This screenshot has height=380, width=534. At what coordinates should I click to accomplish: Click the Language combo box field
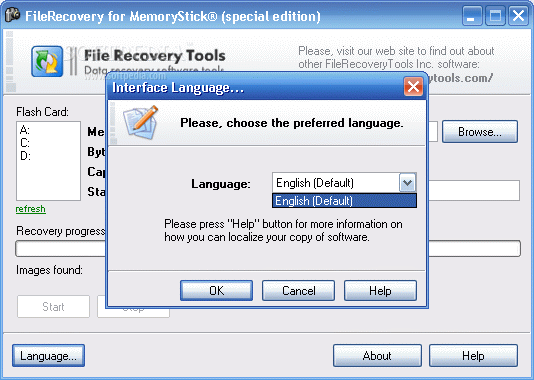(x=344, y=183)
